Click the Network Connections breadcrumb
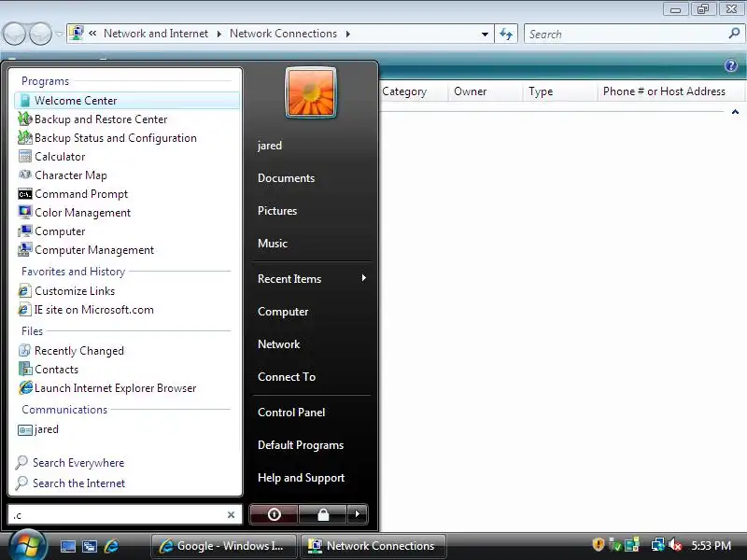Screen dimensions: 747x560 [283, 34]
